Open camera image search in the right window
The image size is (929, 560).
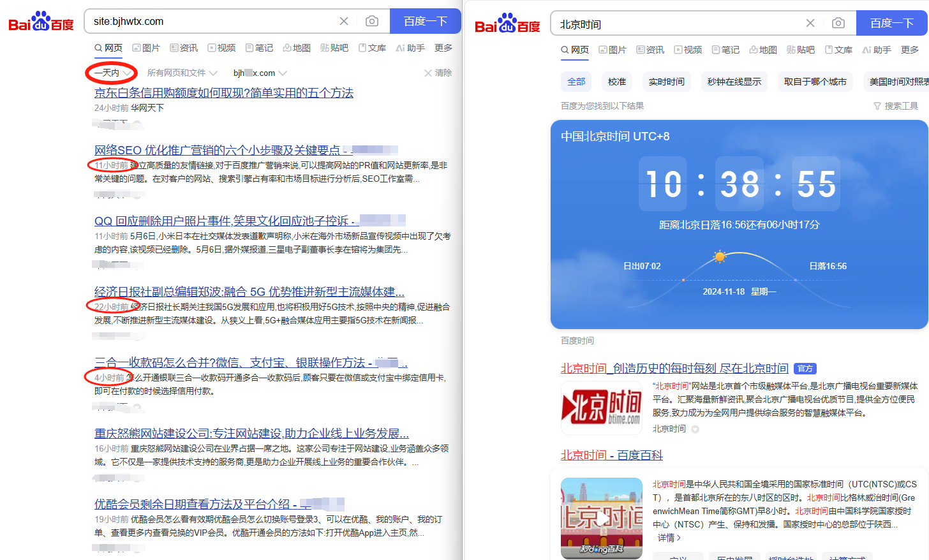[838, 23]
